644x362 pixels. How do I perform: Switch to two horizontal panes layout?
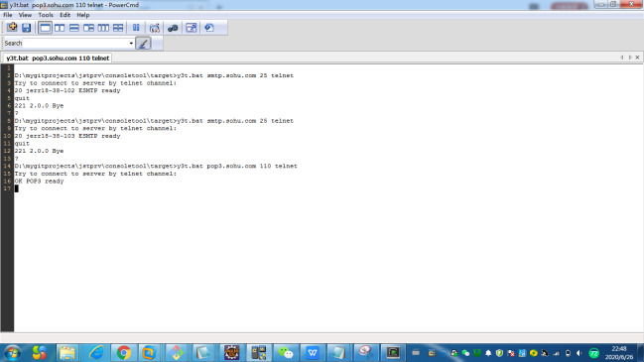click(x=74, y=28)
